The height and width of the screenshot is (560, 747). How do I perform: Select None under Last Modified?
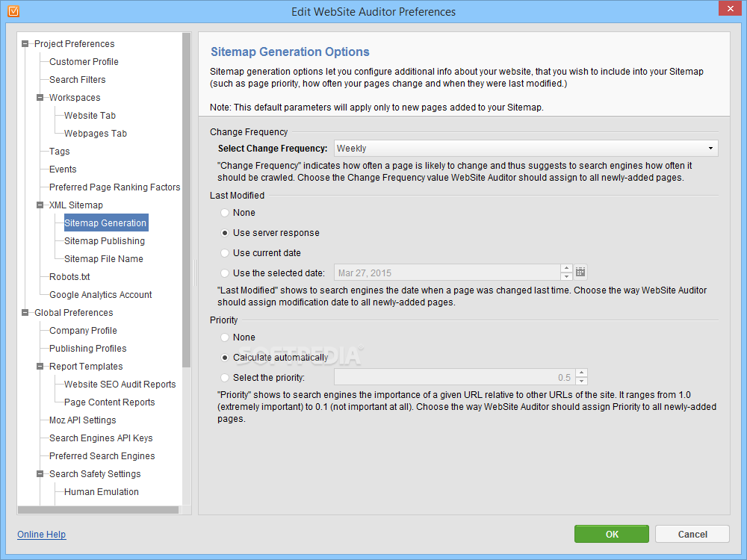point(225,213)
